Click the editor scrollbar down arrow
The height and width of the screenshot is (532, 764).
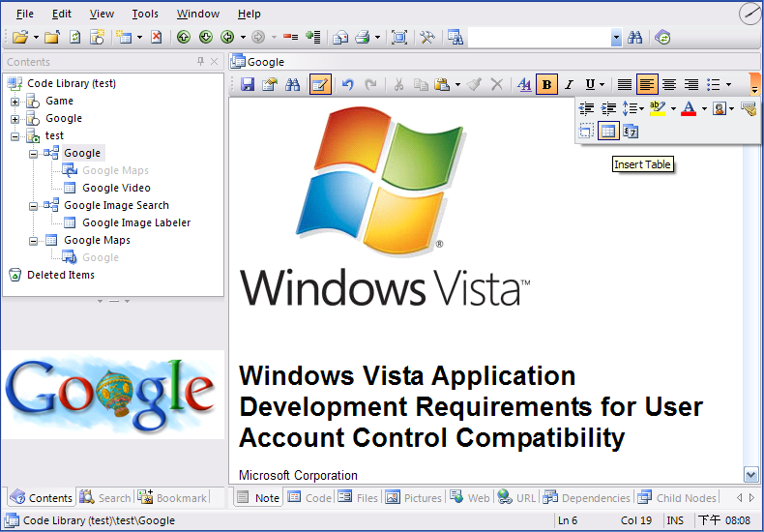pos(751,474)
